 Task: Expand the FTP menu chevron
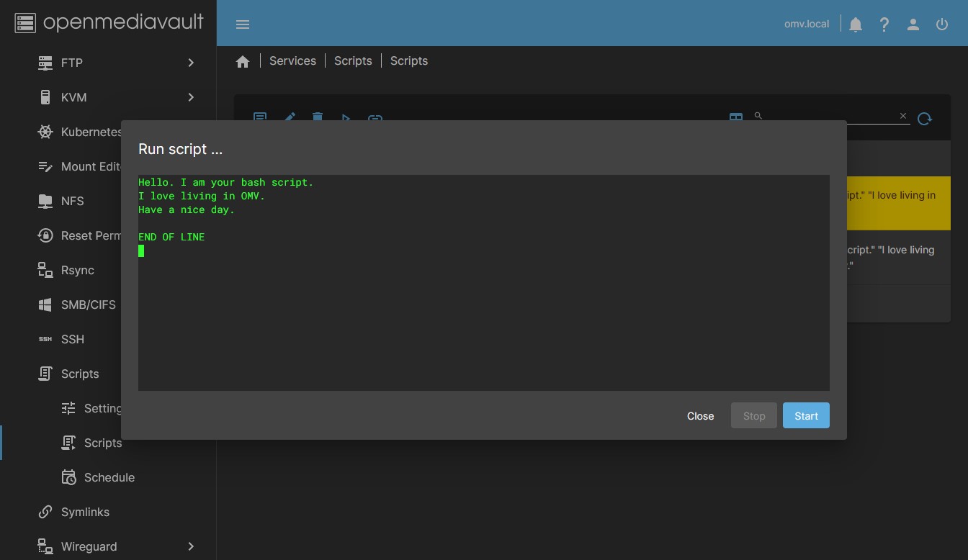(x=191, y=63)
